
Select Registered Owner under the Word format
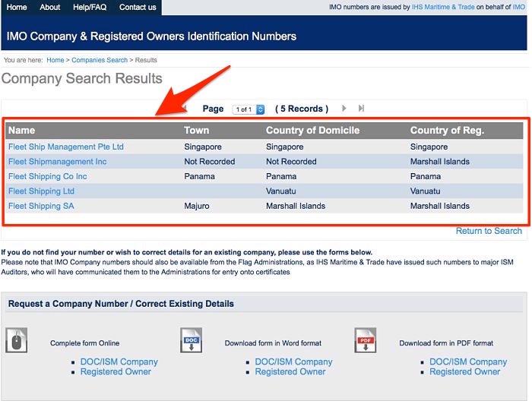pyautogui.click(x=290, y=372)
